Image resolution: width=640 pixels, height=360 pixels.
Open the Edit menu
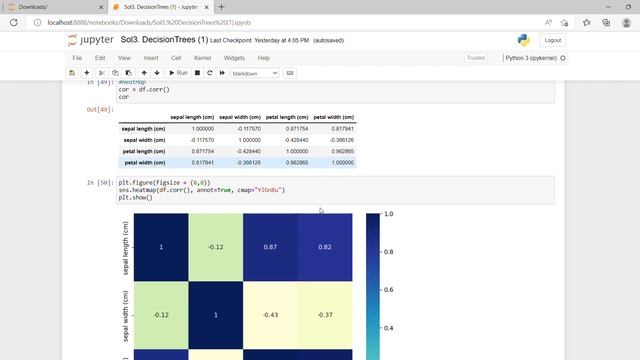click(100, 58)
